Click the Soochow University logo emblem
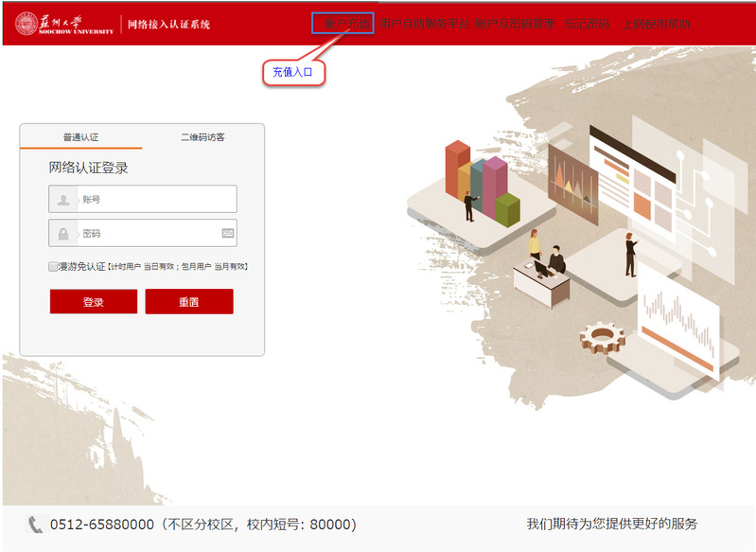The image size is (756, 552). point(26,24)
